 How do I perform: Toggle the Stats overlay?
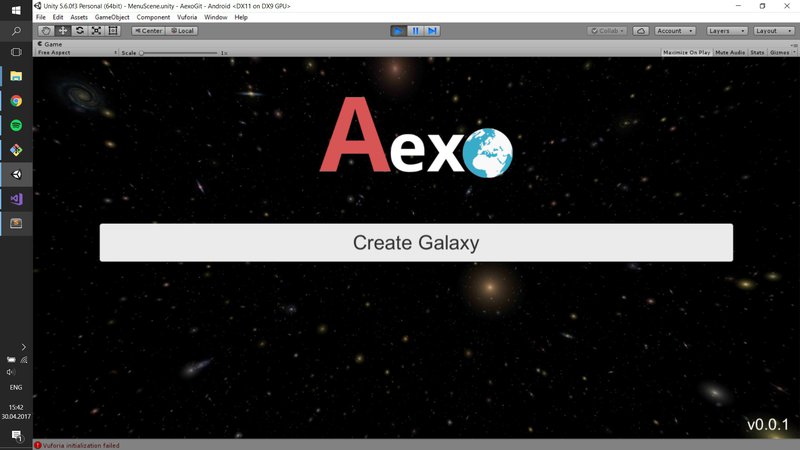coord(757,52)
